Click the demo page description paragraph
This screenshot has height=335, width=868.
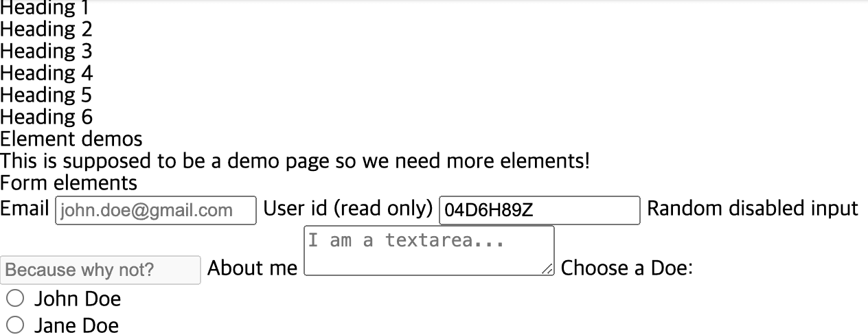pyautogui.click(x=295, y=161)
